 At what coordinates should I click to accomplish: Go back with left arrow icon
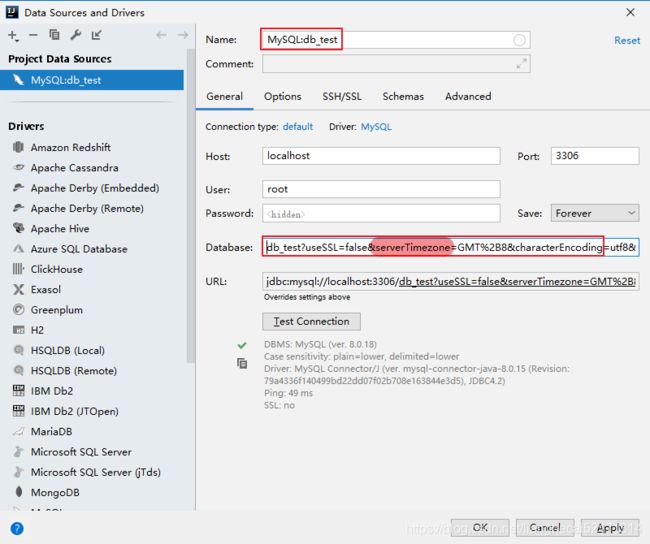[x=161, y=35]
